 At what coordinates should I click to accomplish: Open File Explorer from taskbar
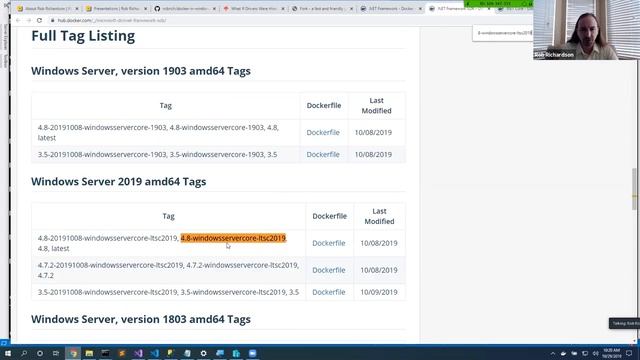tap(89, 353)
